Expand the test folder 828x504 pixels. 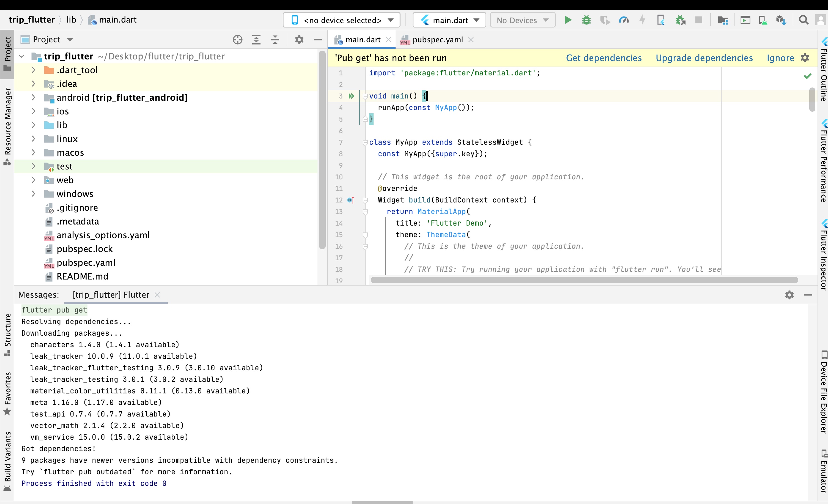pyautogui.click(x=33, y=166)
